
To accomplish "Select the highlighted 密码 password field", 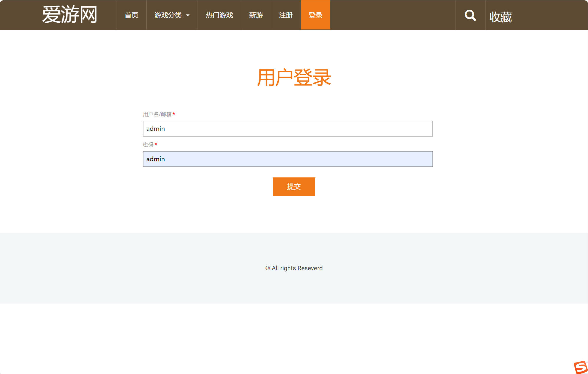I will click(x=287, y=159).
